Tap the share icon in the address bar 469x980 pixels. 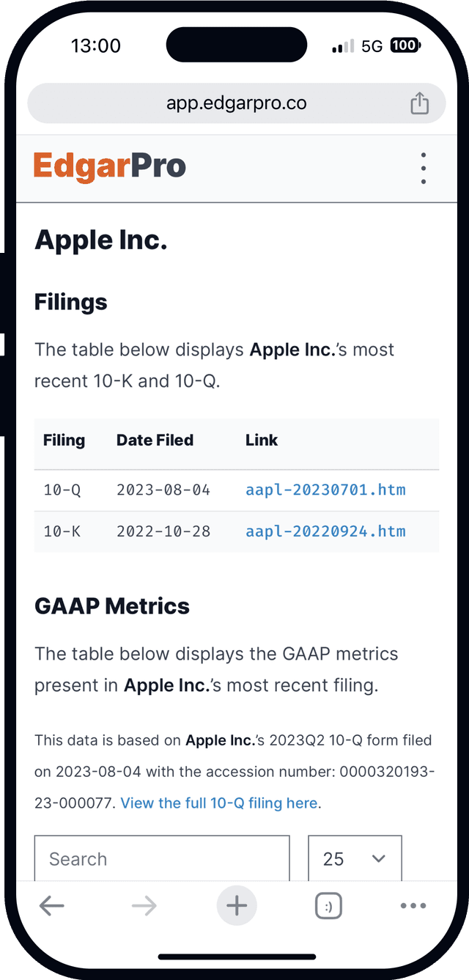click(x=419, y=103)
